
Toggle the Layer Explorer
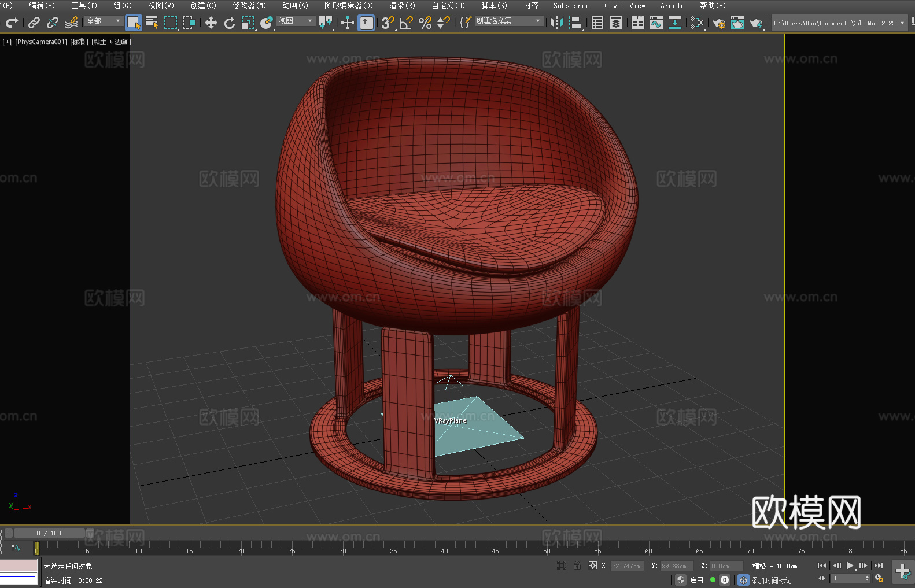[x=616, y=23]
